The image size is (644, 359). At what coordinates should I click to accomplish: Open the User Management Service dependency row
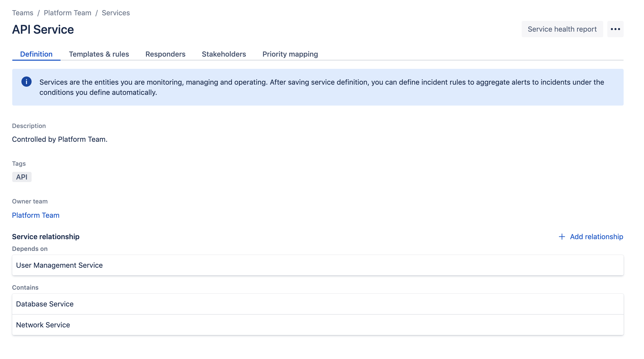coord(318,265)
